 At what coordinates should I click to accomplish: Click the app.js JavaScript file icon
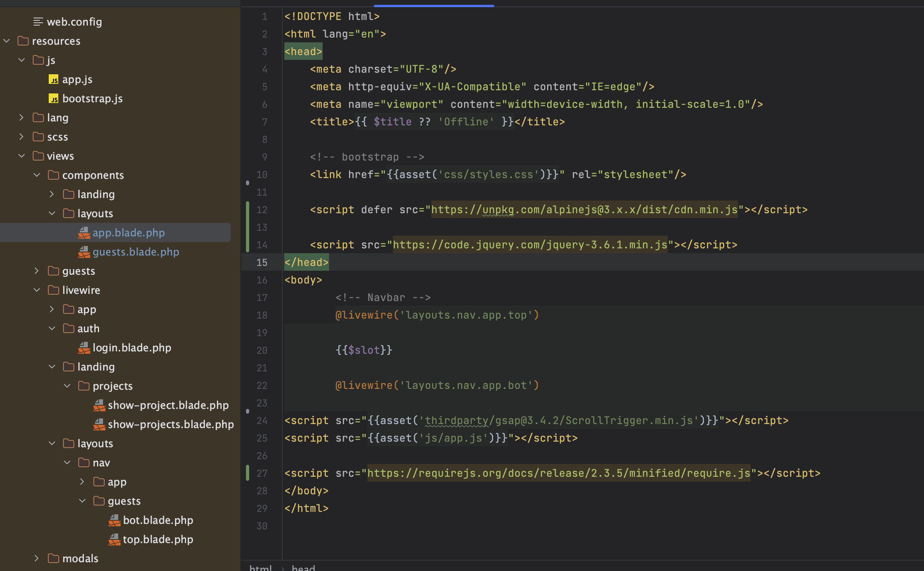click(x=54, y=79)
